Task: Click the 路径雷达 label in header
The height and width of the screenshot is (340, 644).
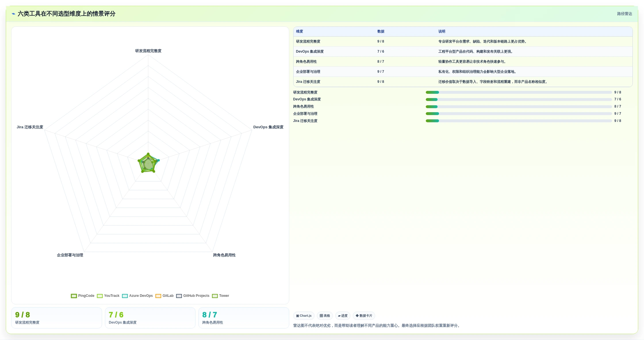Action: pos(624,14)
